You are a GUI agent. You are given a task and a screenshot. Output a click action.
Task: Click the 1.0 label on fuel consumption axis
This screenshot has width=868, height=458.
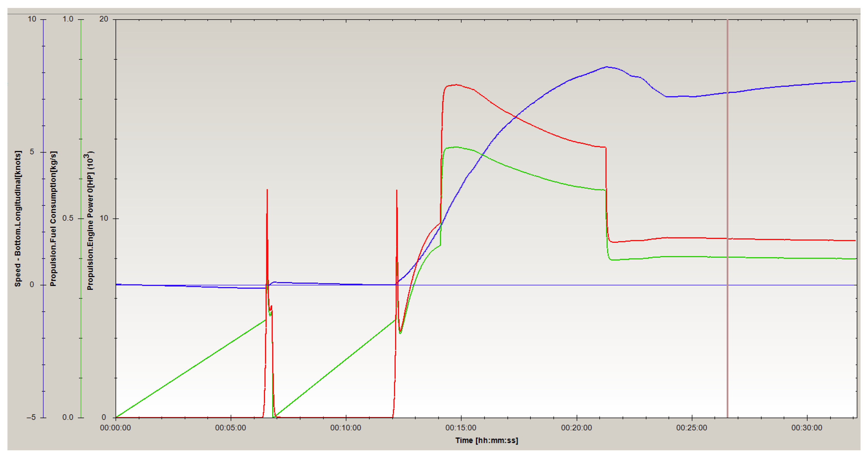[x=68, y=19]
